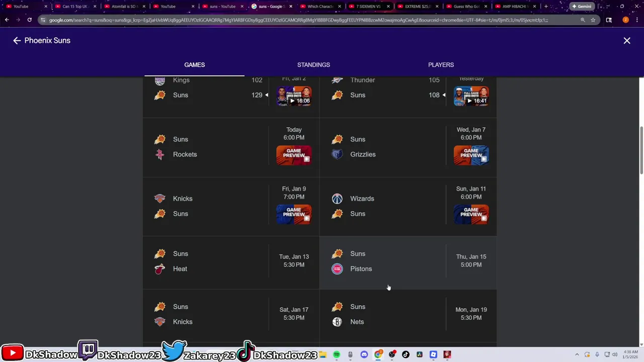The height and width of the screenshot is (362, 644).
Task: Select the GAMES tab
Action: point(194,65)
